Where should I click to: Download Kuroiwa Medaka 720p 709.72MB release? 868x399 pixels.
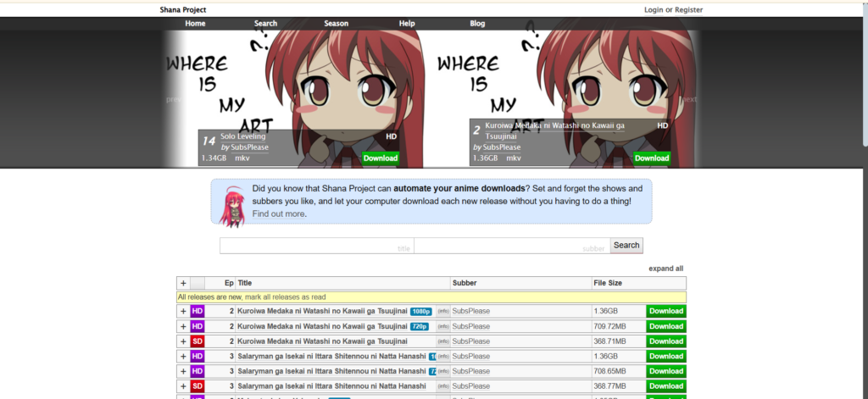coord(666,326)
